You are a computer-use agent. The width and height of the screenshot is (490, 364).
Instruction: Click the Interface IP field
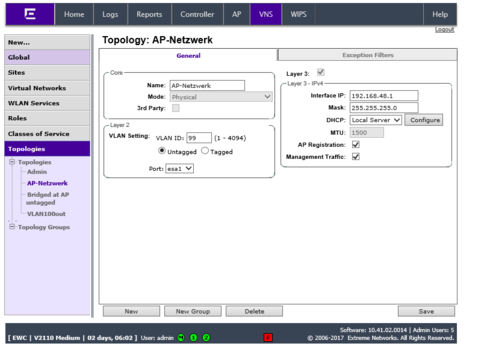tap(384, 96)
